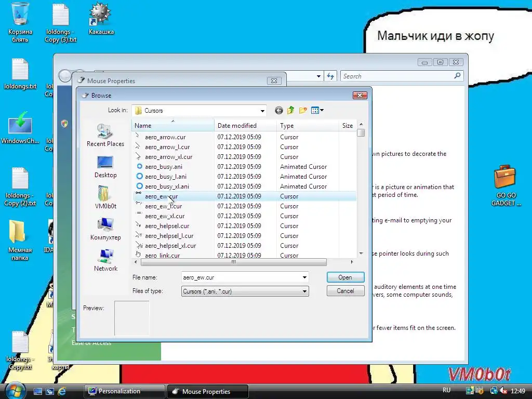
Task: Select file aero_arrow.cur
Action: (165, 137)
